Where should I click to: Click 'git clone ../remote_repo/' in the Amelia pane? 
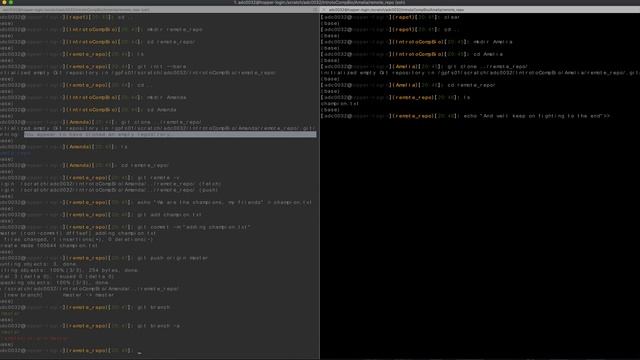487,67
